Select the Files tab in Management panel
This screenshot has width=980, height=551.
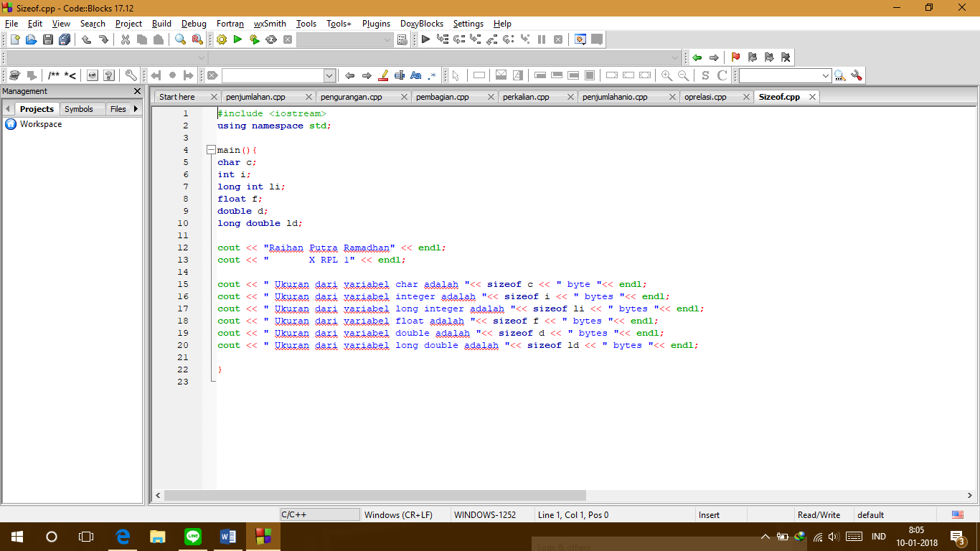click(119, 108)
